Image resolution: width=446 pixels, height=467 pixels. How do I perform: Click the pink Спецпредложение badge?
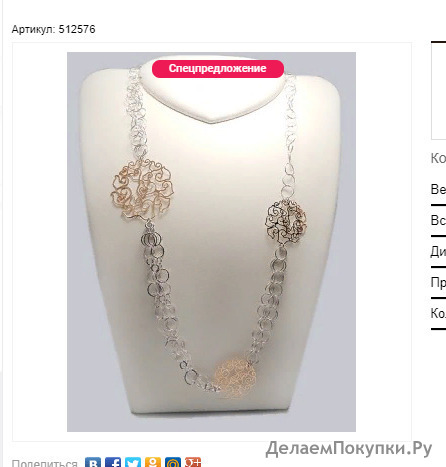[x=218, y=69]
